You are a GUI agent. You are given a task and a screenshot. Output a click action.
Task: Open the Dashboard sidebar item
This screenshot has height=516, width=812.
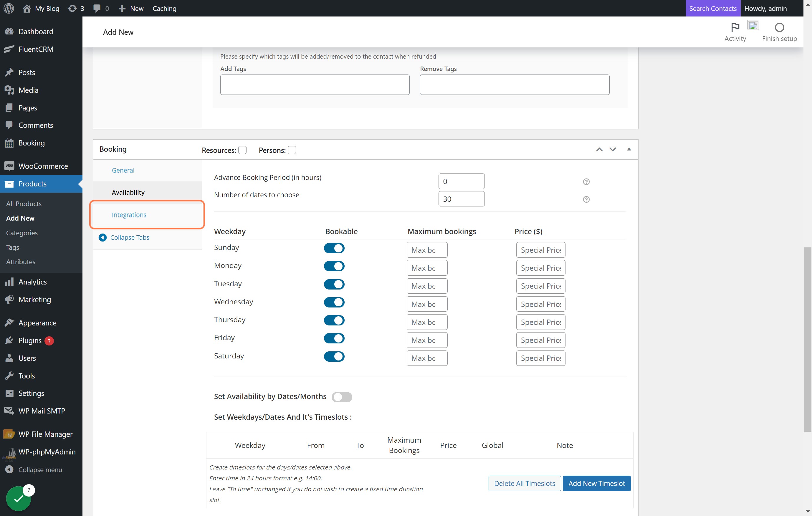coord(41,31)
